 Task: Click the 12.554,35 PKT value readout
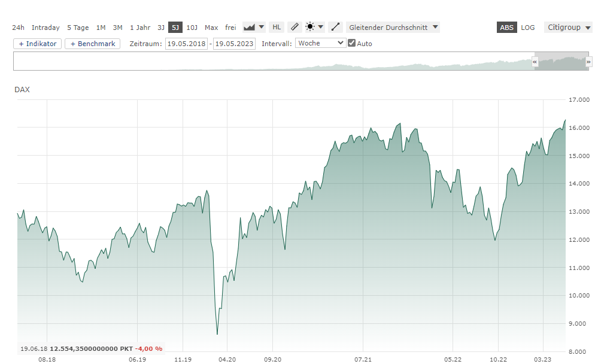[x=92, y=348]
